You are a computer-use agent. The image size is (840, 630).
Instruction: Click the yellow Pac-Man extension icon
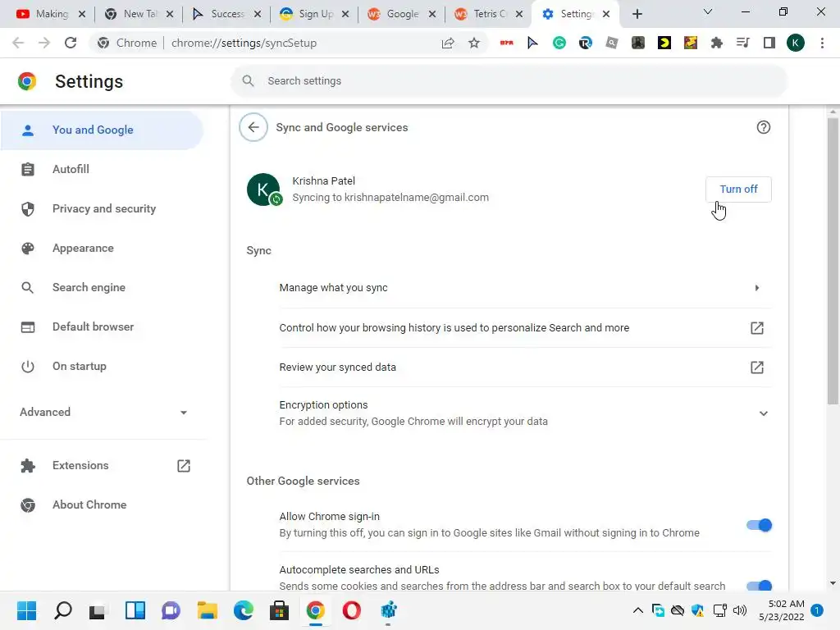(664, 43)
